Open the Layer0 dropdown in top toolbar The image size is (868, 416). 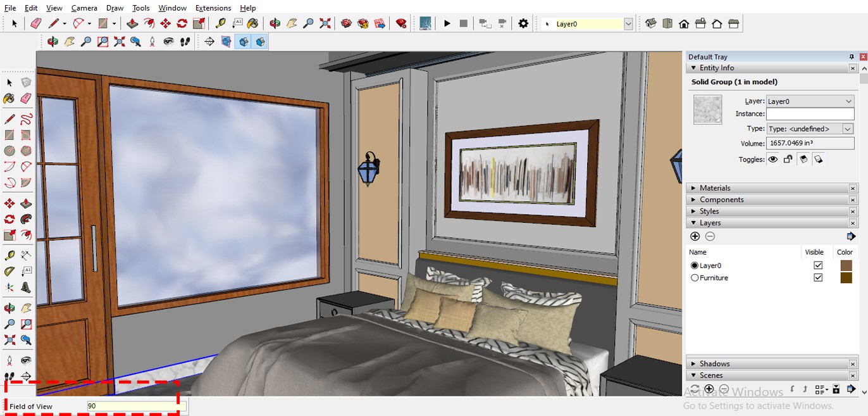[628, 24]
